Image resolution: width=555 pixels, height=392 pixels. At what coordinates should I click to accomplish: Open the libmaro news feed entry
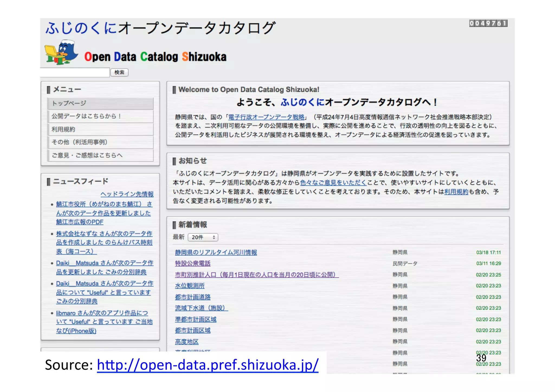pyautogui.click(x=104, y=322)
